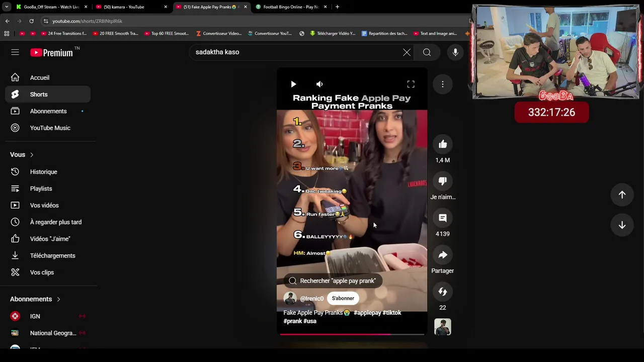Click the YouTube Premium logo
The width and height of the screenshot is (644, 362).
pyautogui.click(x=51, y=52)
